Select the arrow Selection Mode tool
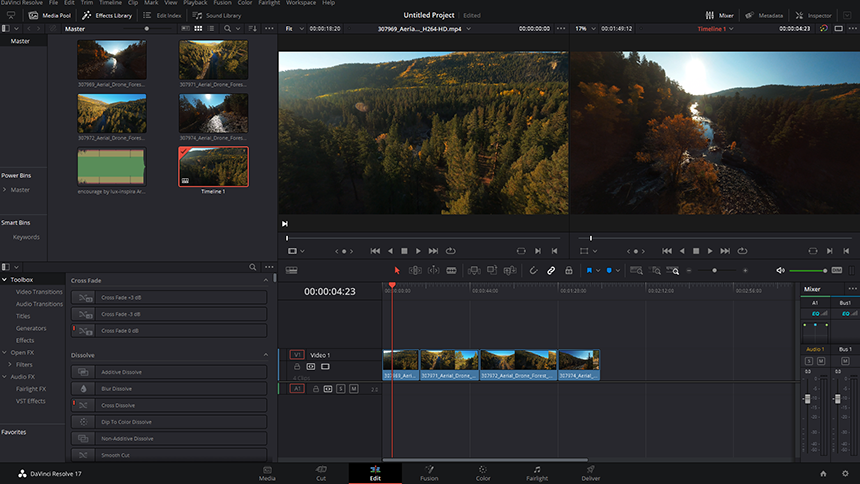This screenshot has height=484, width=860. pyautogui.click(x=396, y=270)
